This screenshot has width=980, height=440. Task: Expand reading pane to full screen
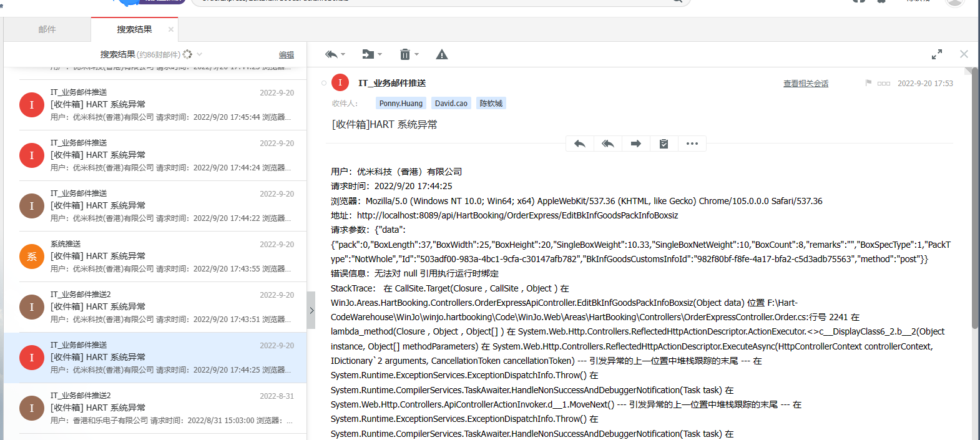click(x=936, y=55)
